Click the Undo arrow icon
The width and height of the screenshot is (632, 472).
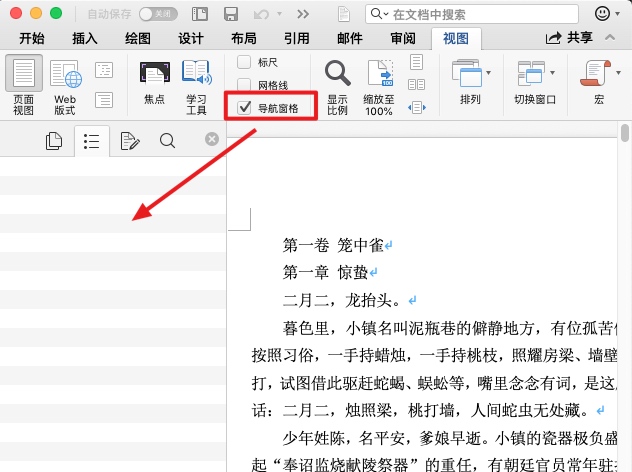click(x=261, y=15)
